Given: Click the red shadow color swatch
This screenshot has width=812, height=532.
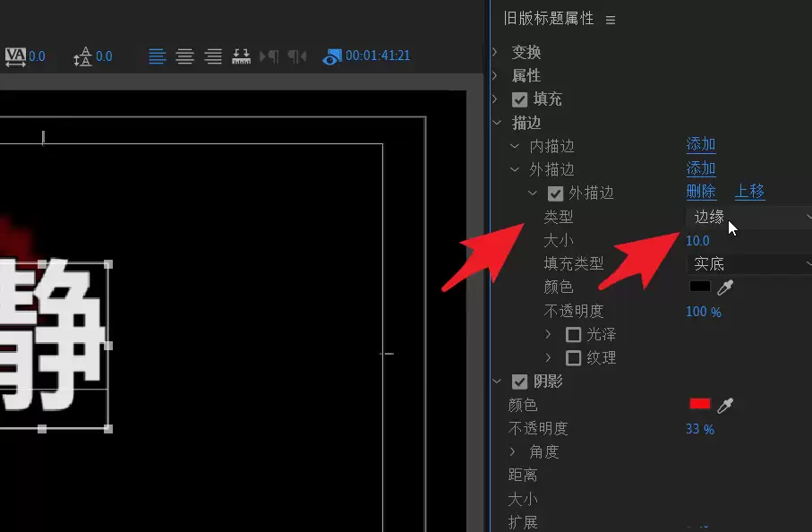Looking at the screenshot, I should [699, 404].
